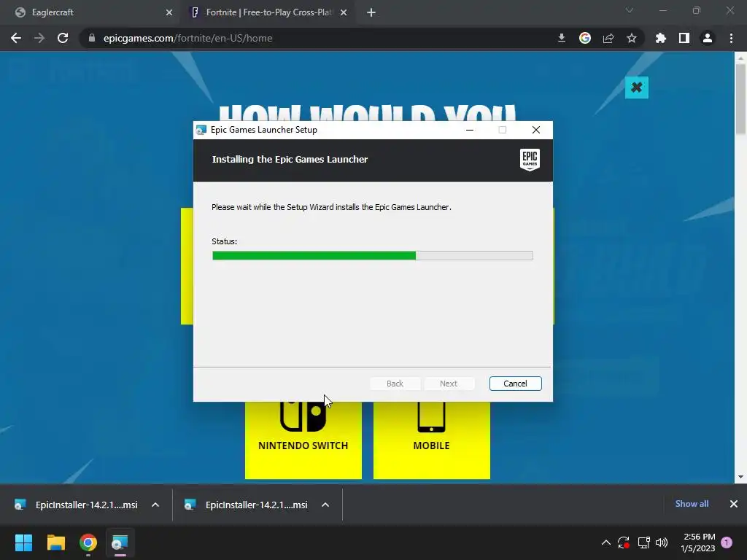Close the downloads bar
The width and height of the screenshot is (747, 560).
coord(734,504)
